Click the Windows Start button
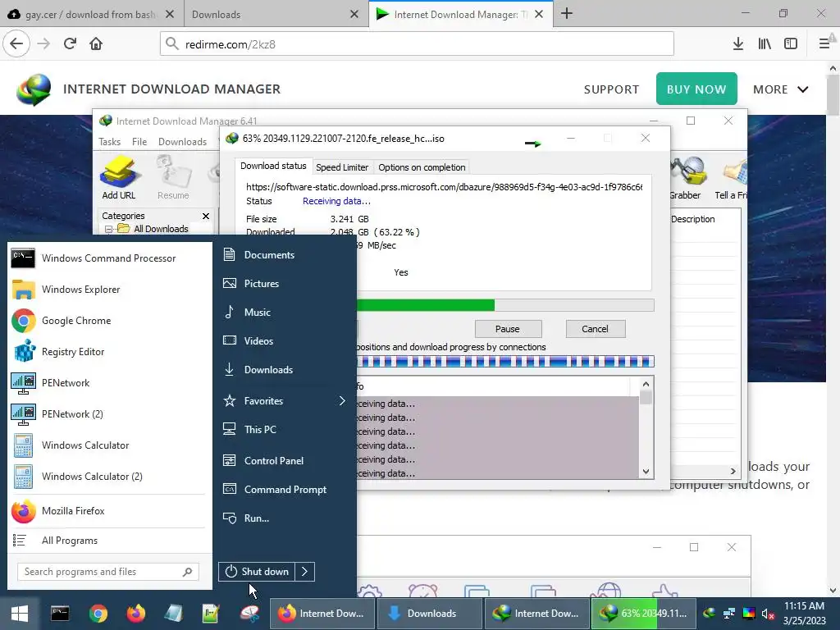 pyautogui.click(x=20, y=614)
